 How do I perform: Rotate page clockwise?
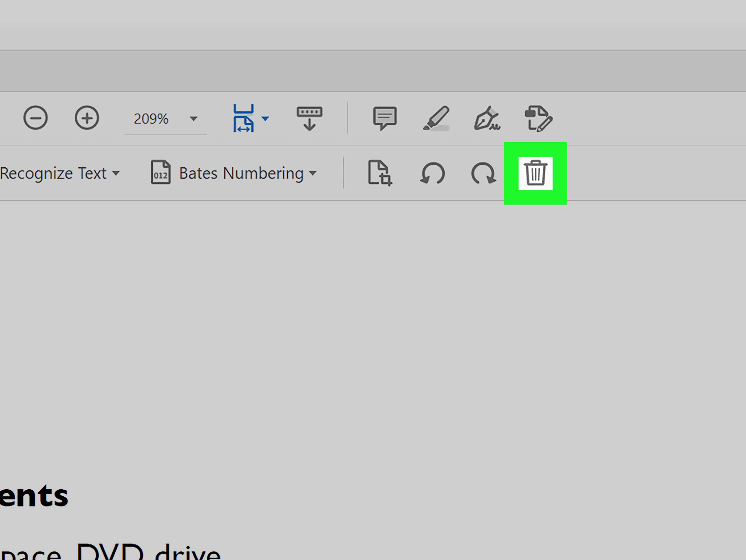point(483,173)
